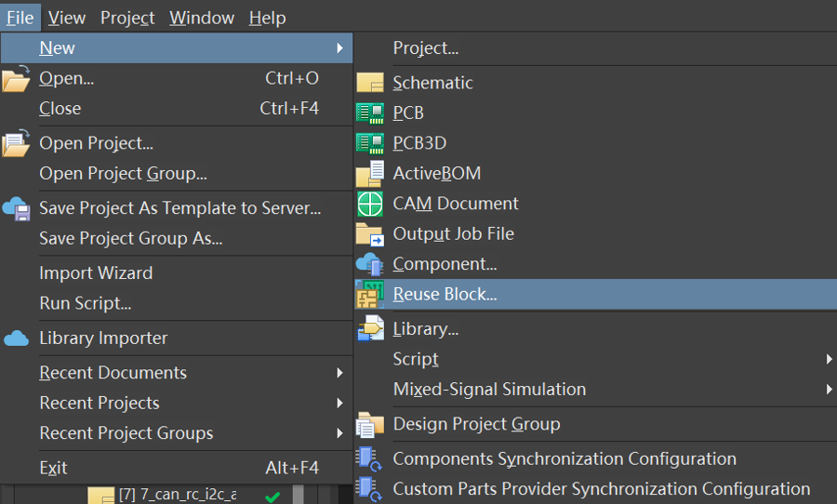Click the Library icon in the submenu
Screen dimensions: 837x504
370,328
